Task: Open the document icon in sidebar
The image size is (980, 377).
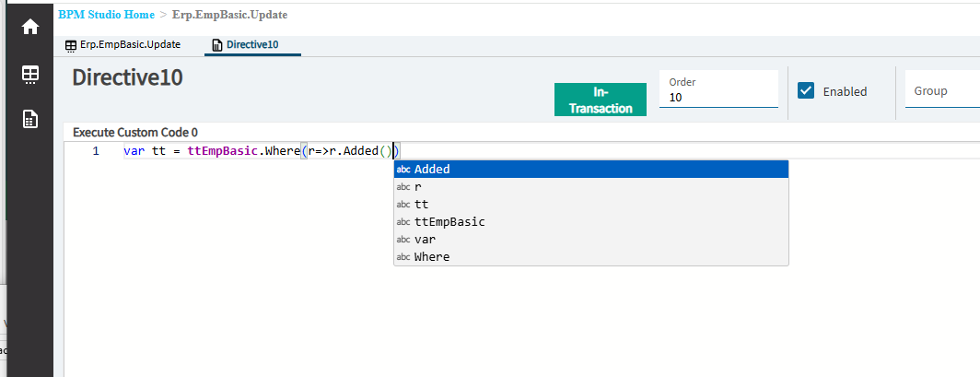Action: pyautogui.click(x=30, y=120)
